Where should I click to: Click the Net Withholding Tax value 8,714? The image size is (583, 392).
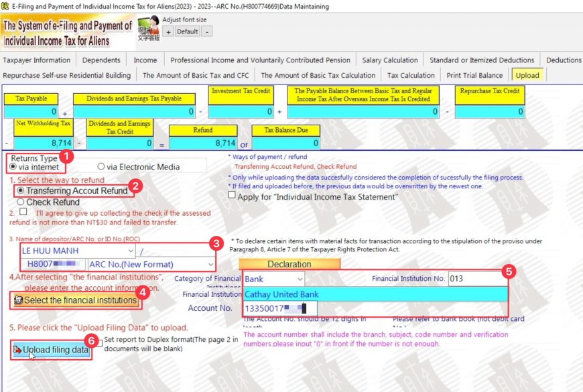pyautogui.click(x=43, y=143)
